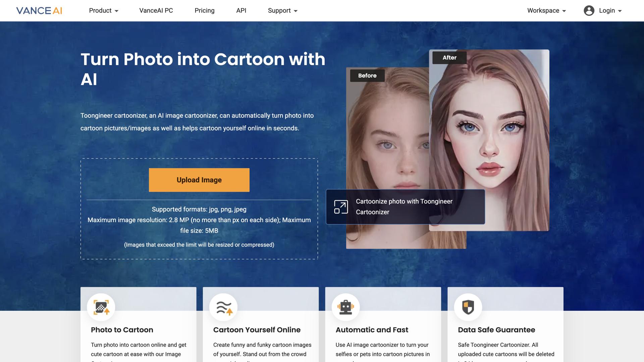Viewport: 644px width, 362px height.
Task: Open the Login dropdown arrow
Action: [x=620, y=11]
